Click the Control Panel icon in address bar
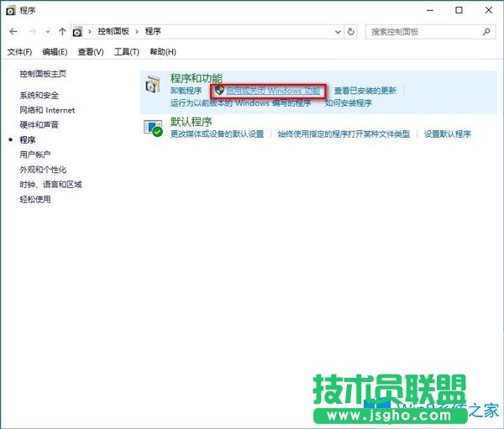This screenshot has width=504, height=429. (x=77, y=32)
